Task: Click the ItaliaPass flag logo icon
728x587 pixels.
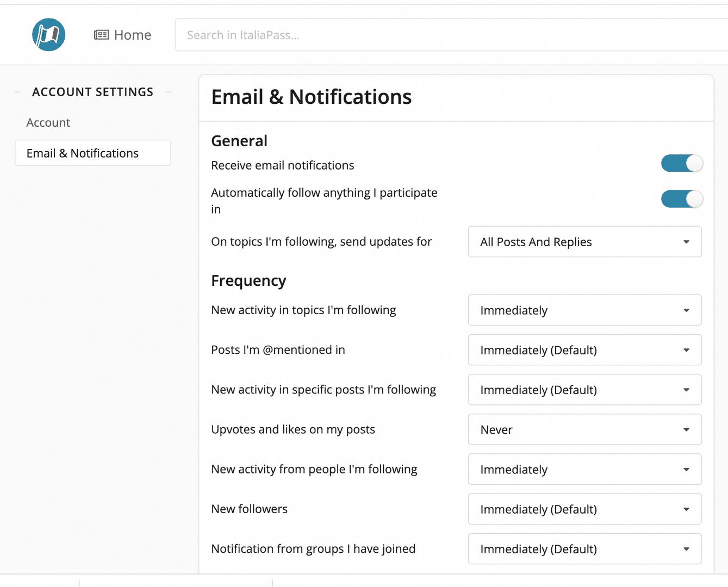Action: coord(49,35)
